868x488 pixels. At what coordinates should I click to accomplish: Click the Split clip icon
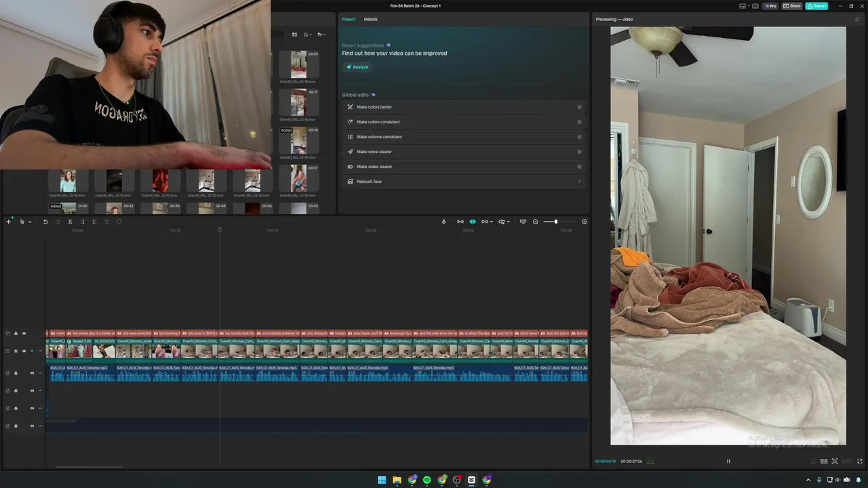click(x=70, y=222)
